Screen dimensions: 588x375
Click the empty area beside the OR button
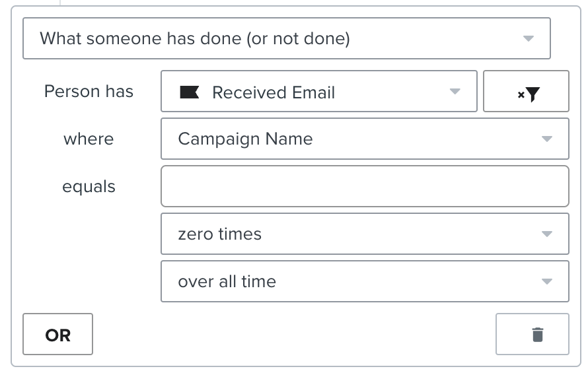click(x=291, y=335)
